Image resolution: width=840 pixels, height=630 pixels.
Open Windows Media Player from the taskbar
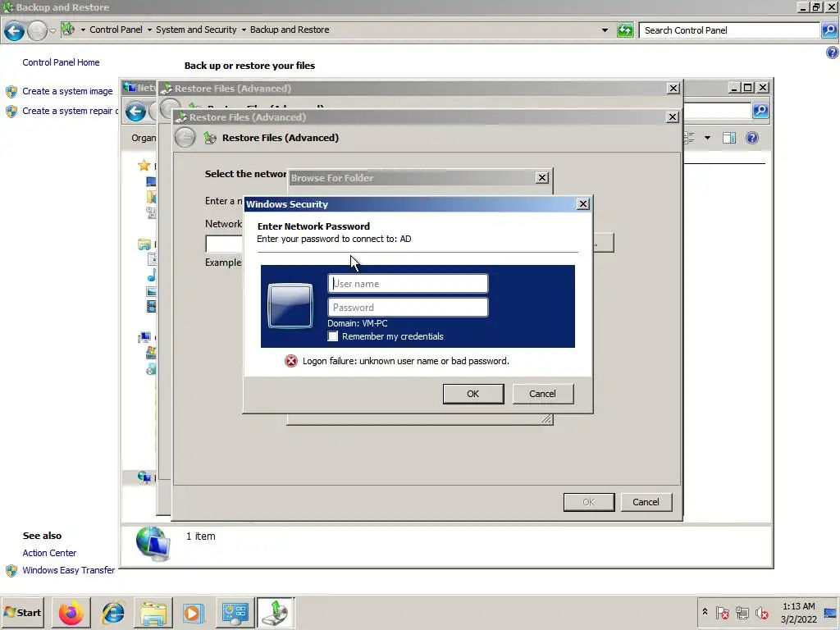(x=194, y=612)
